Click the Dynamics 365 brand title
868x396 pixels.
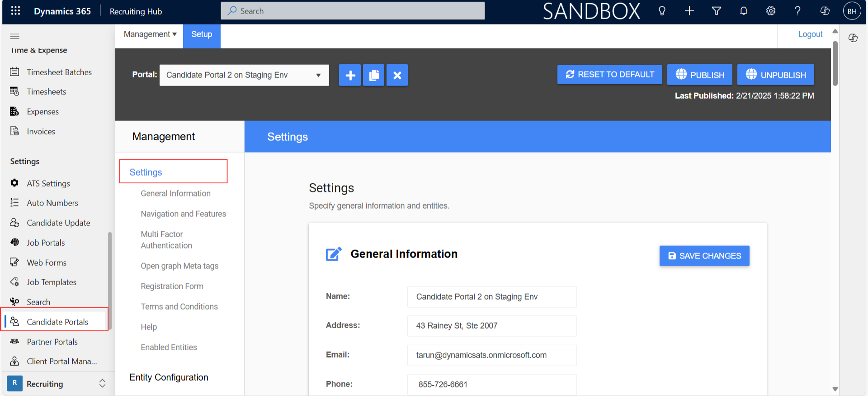click(x=62, y=11)
